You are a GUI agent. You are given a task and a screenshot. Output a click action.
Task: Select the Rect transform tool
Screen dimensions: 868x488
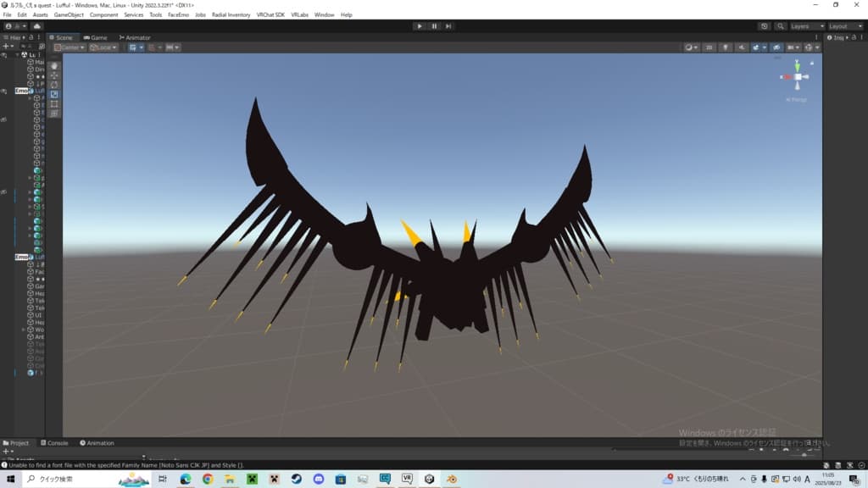[54, 103]
